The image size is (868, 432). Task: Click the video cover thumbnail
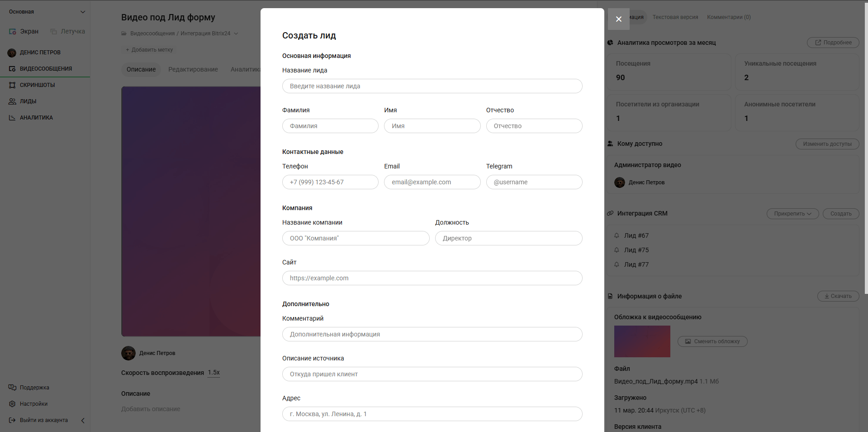(642, 341)
